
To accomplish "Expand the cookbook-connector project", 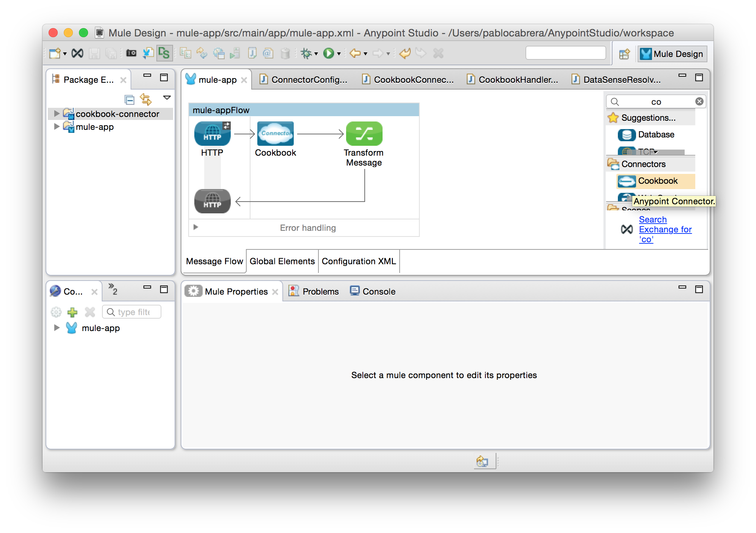I will (x=57, y=114).
